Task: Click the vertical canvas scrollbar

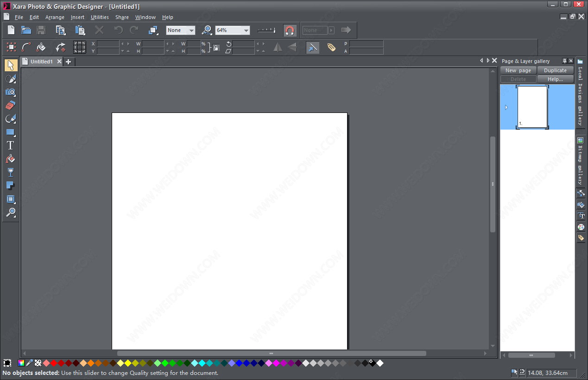Action: pos(493,184)
